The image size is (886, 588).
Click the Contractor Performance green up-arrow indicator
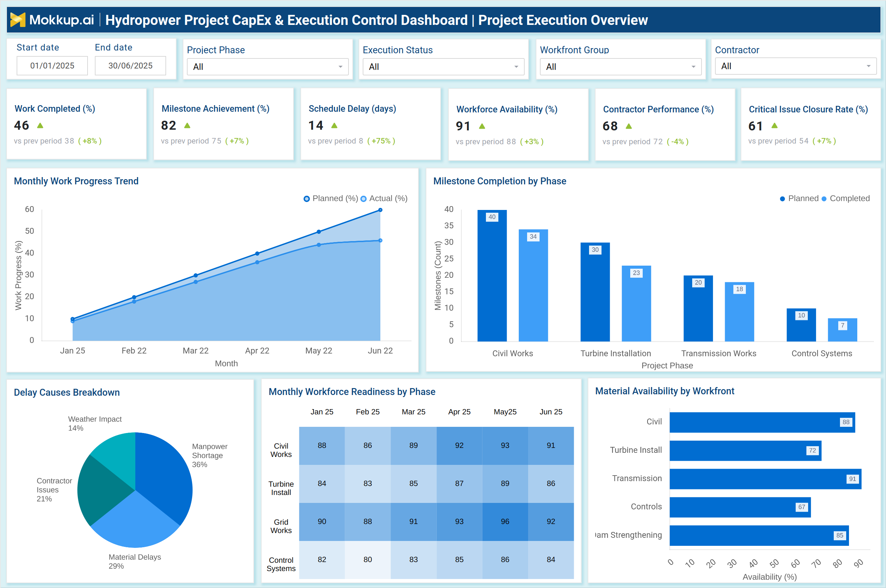pos(629,126)
